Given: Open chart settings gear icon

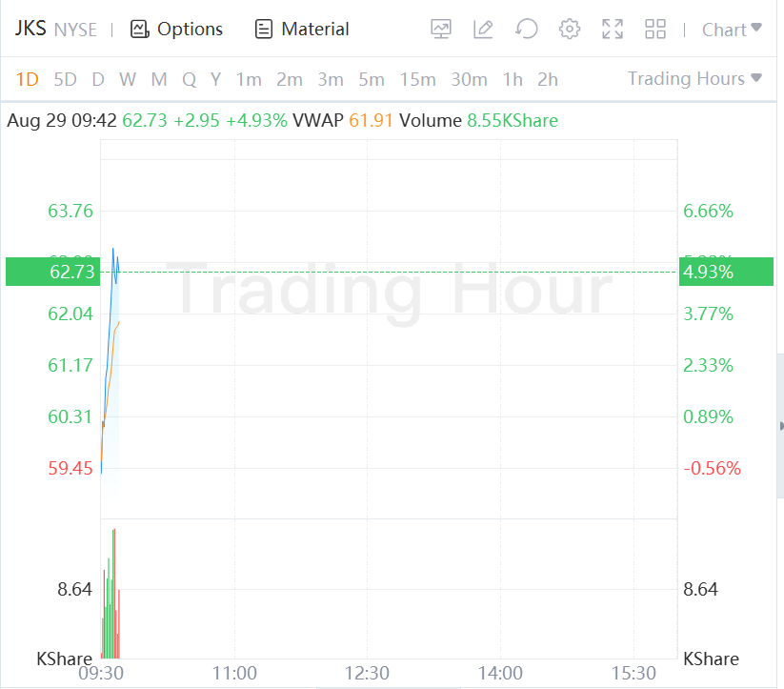Looking at the screenshot, I should (x=570, y=30).
